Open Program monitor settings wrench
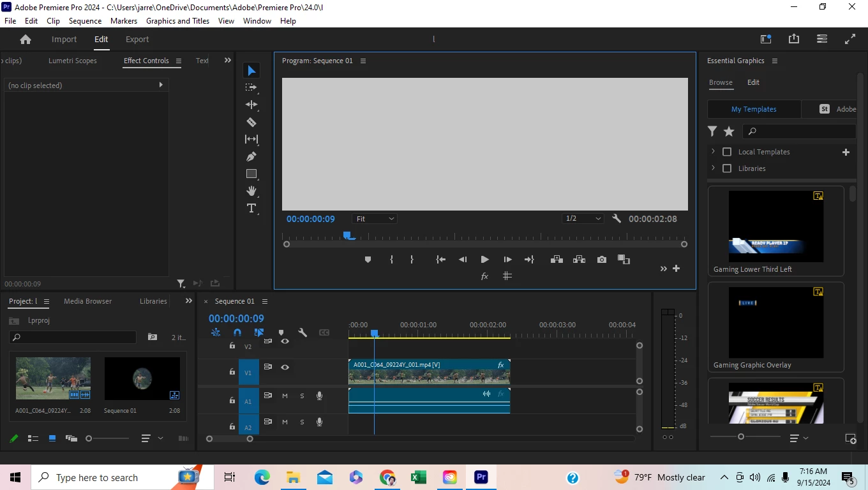 [x=617, y=219]
